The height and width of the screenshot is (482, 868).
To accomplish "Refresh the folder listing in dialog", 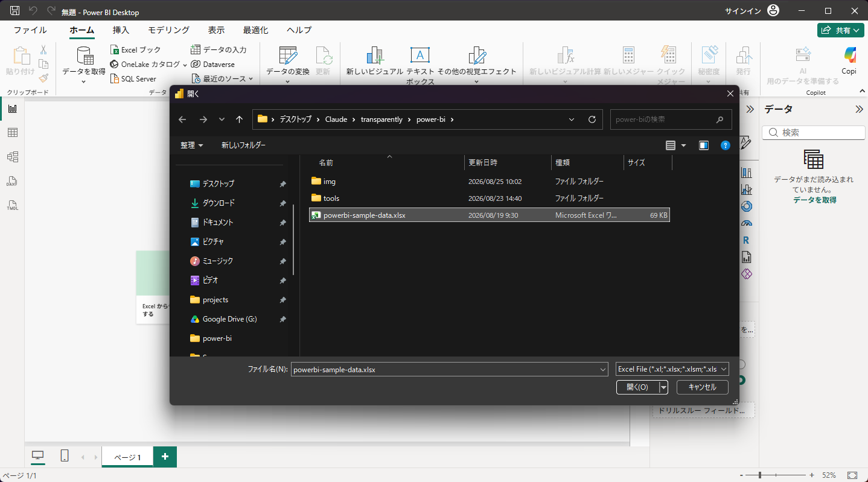I will pos(592,119).
